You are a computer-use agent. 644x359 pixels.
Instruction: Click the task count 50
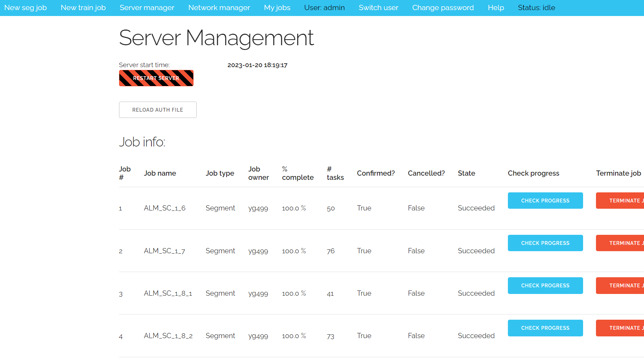(x=331, y=208)
